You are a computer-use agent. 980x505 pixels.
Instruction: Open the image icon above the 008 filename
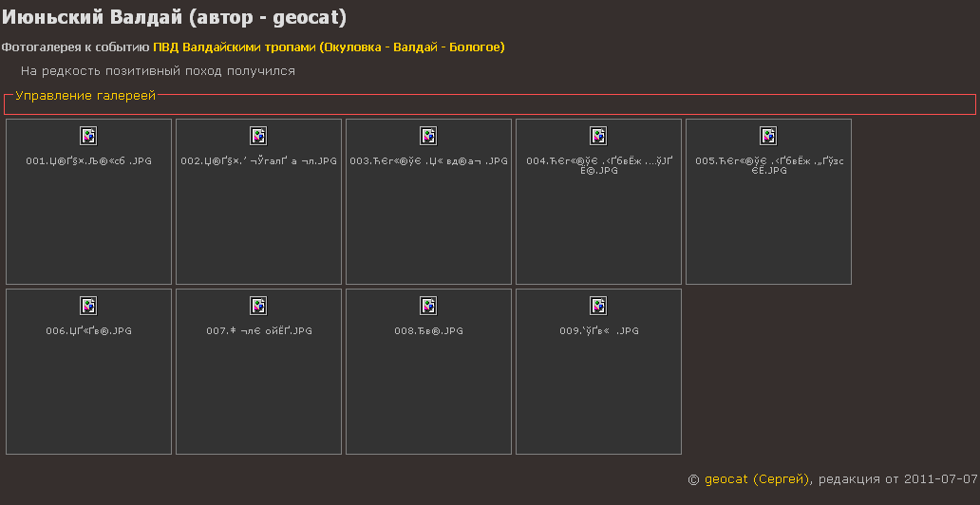point(428,306)
